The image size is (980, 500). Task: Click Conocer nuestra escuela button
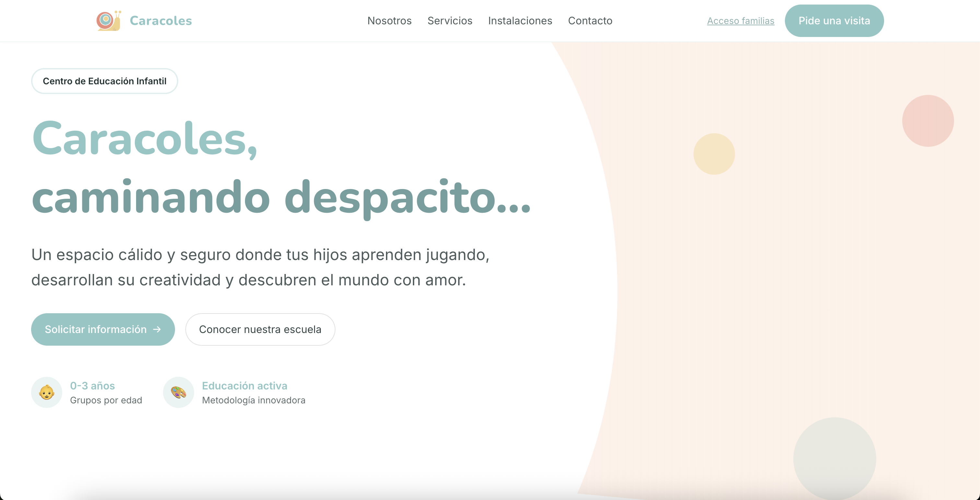coord(260,329)
